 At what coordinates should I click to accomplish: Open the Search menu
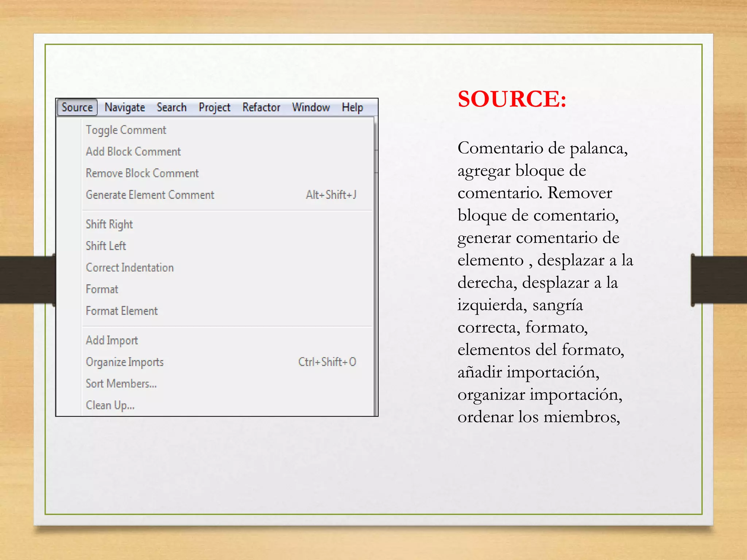pyautogui.click(x=171, y=108)
